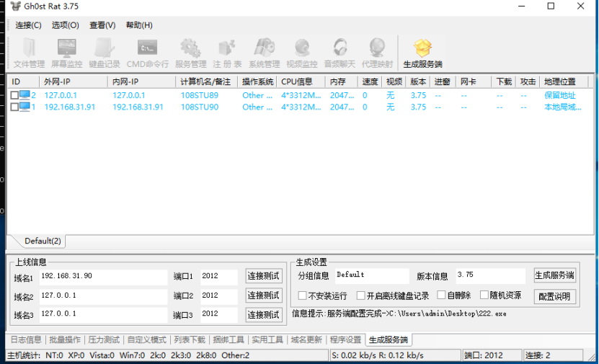Image resolution: width=599 pixels, height=364 pixels.
Task: Edit the 端口1 port field
Action: pyautogui.click(x=219, y=277)
